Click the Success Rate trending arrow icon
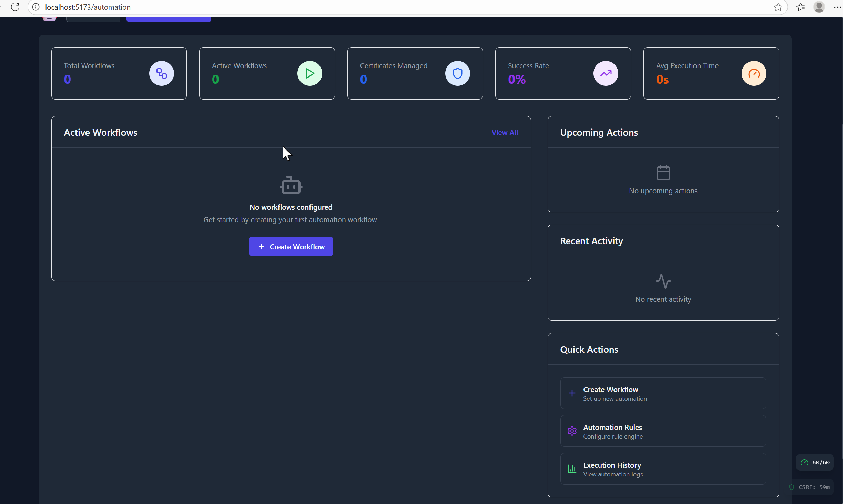The width and height of the screenshot is (843, 504). click(606, 73)
